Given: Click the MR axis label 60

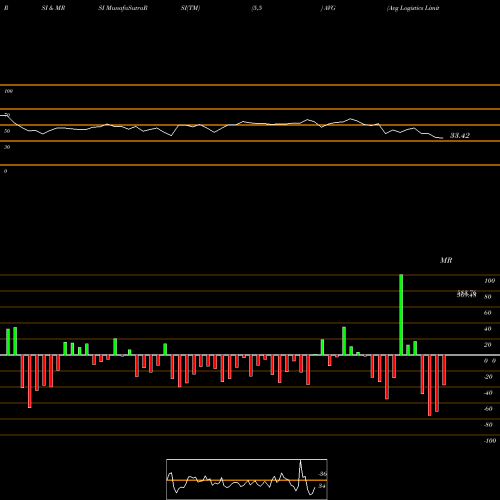Looking at the screenshot, I should (x=488, y=313).
